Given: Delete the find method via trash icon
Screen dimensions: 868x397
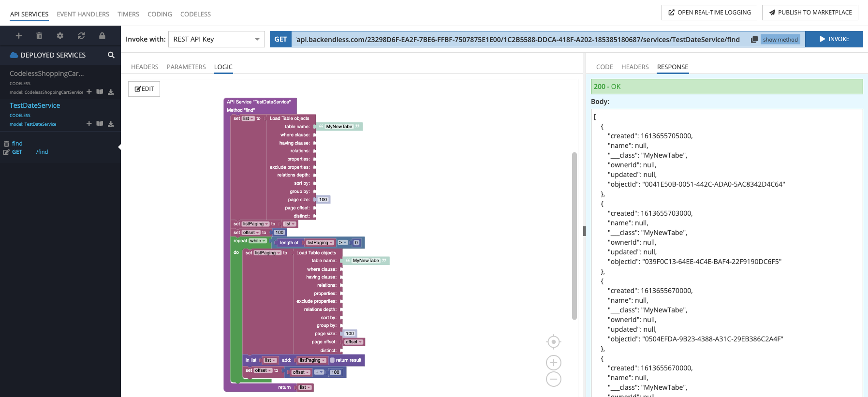Looking at the screenshot, I should 6,144.
